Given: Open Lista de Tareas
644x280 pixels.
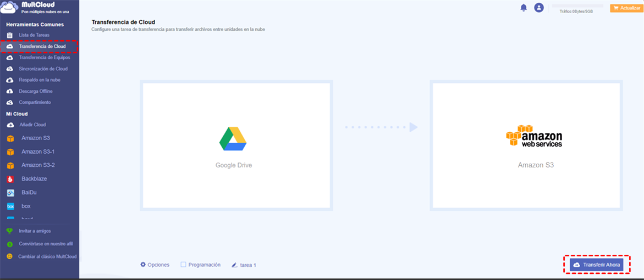Looking at the screenshot, I should click(34, 35).
